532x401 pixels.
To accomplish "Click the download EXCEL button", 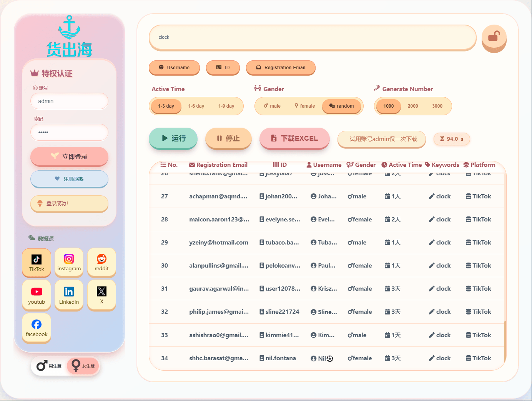I will tap(294, 138).
